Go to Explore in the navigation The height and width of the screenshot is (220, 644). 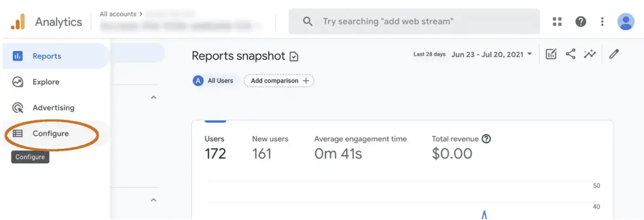[x=45, y=82]
